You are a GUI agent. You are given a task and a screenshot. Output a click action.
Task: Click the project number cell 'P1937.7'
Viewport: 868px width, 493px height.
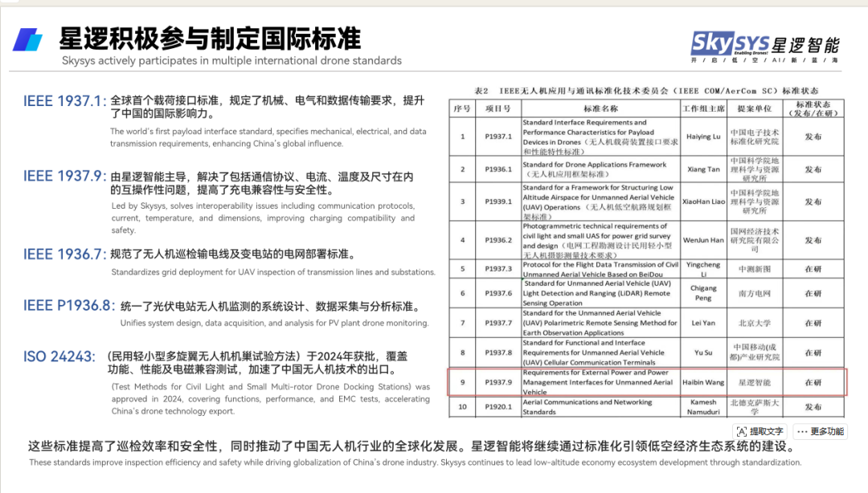(498, 323)
